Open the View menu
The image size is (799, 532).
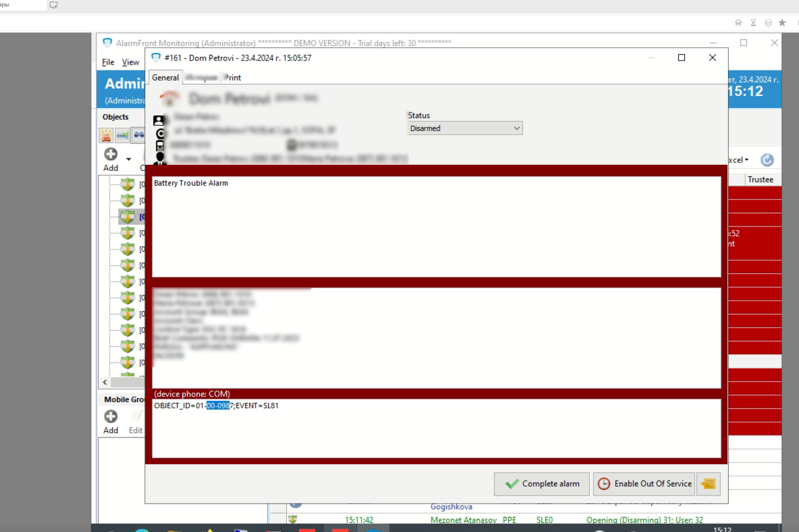[x=130, y=62]
